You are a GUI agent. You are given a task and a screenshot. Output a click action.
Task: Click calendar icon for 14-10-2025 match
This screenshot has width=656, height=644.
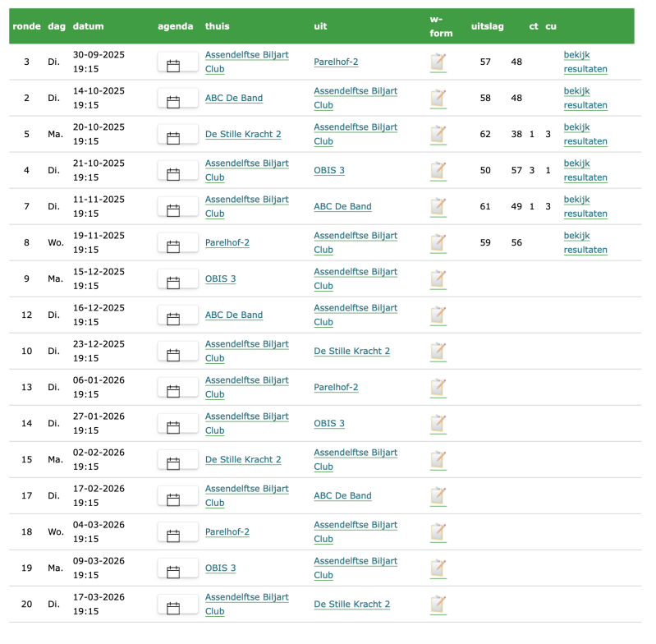point(173,102)
